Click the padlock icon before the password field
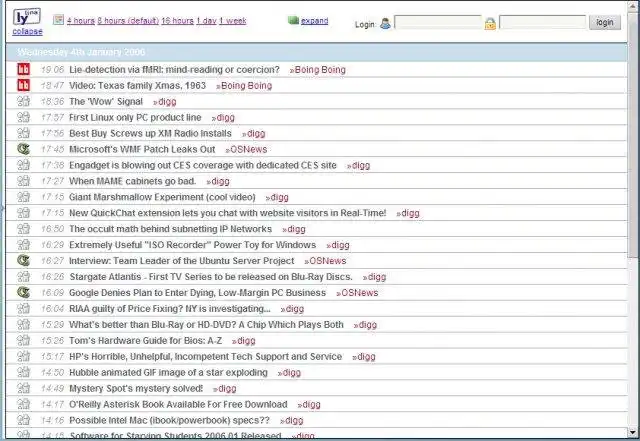The image size is (640, 441). tap(490, 24)
